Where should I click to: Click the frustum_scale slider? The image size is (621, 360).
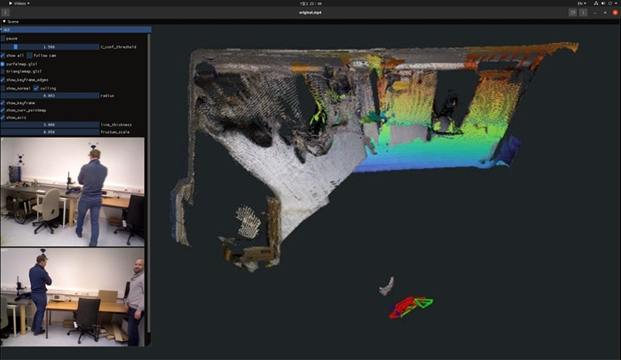(x=50, y=132)
